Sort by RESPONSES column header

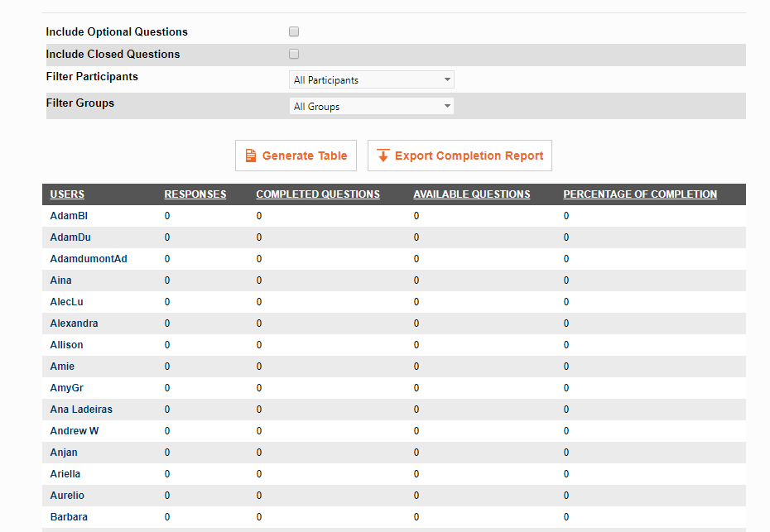pos(195,194)
